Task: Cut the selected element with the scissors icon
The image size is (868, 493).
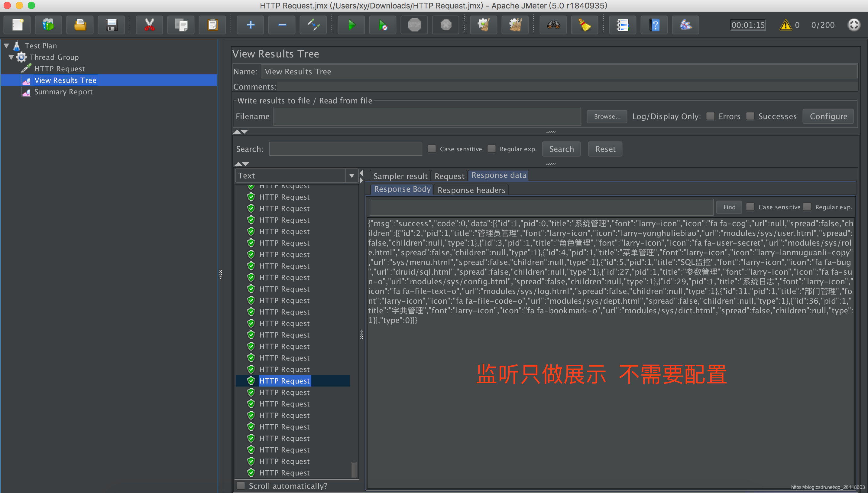Action: pos(149,25)
